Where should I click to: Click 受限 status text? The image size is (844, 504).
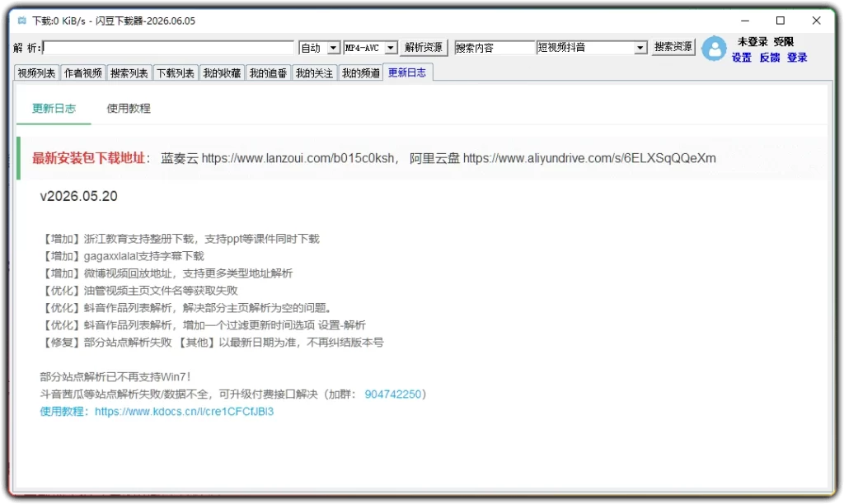click(x=784, y=42)
